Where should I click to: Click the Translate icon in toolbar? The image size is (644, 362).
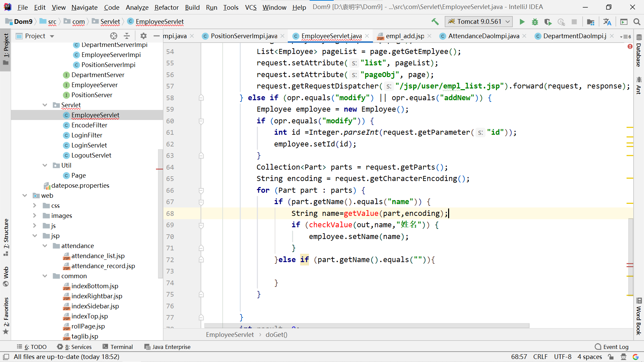click(x=607, y=22)
